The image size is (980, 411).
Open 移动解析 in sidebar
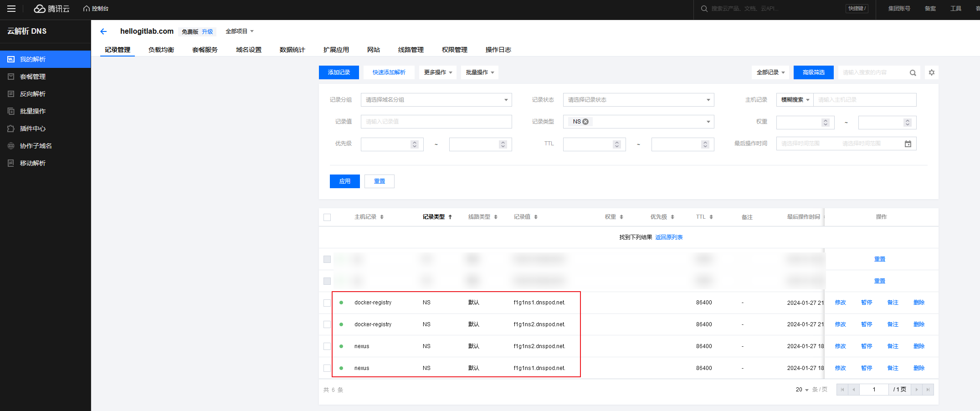tap(46, 163)
